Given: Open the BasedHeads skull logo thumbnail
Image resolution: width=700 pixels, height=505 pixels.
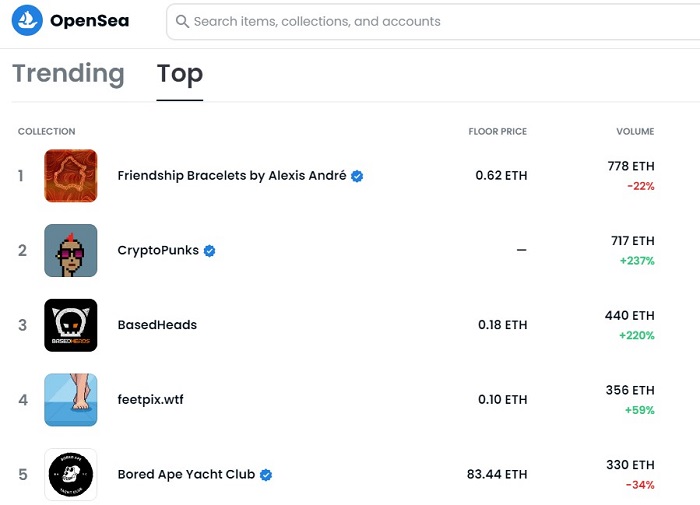Looking at the screenshot, I should 71,325.
